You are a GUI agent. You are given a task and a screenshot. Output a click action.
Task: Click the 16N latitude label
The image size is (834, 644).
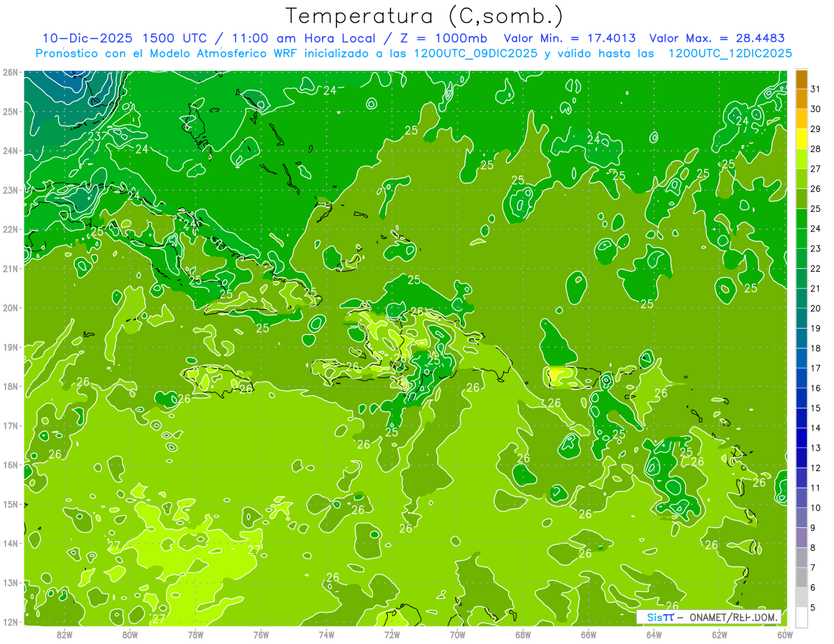coord(10,465)
